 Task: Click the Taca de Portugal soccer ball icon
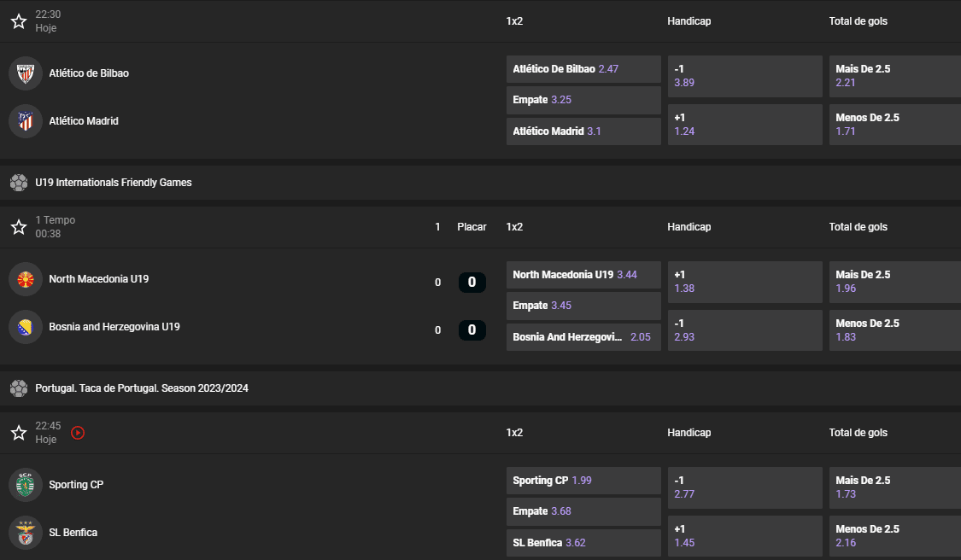(19, 388)
